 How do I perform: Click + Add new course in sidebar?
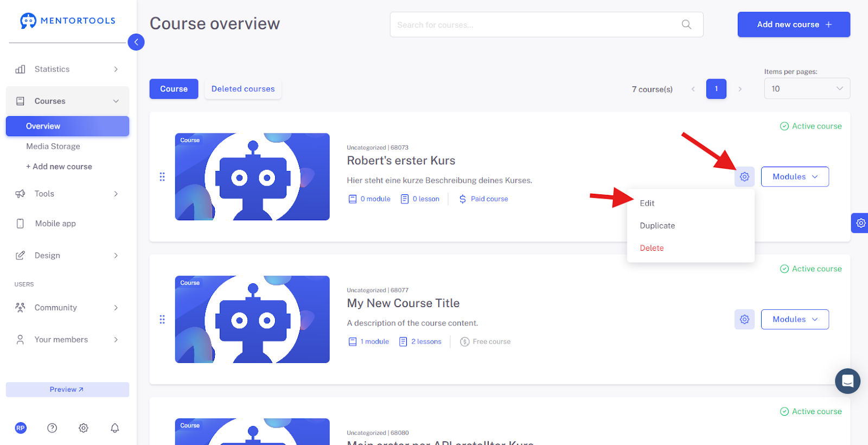(59, 167)
